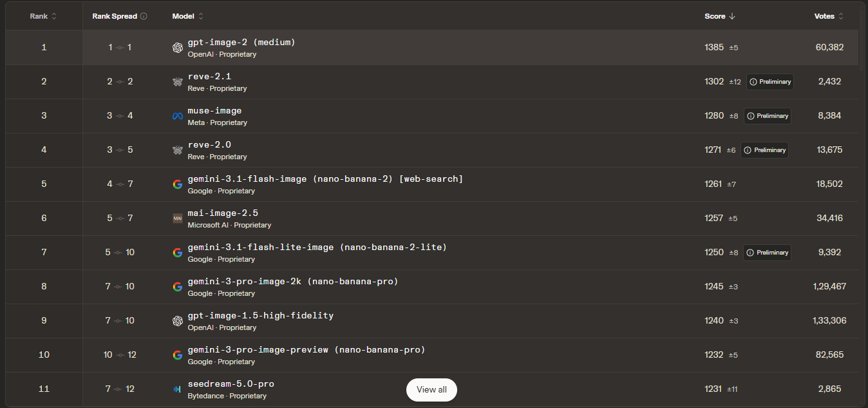Image resolution: width=868 pixels, height=408 pixels.
Task: Click the votes count 1,29,467
Action: pos(829,287)
